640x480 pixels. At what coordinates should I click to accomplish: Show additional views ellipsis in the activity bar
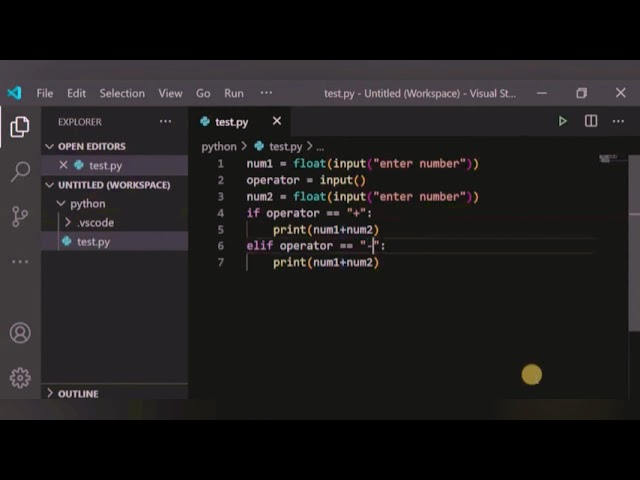20,262
